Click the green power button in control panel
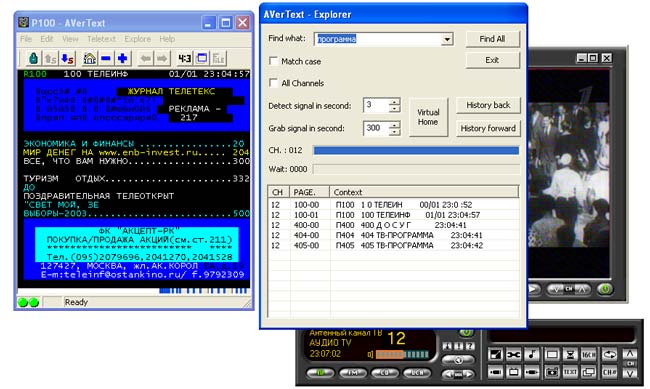This screenshot has height=389, width=650. 466,332
